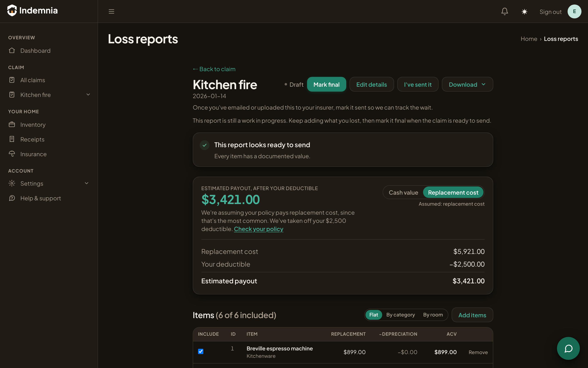Click the Insurance umbrella icon
The image size is (588, 368).
click(12, 154)
